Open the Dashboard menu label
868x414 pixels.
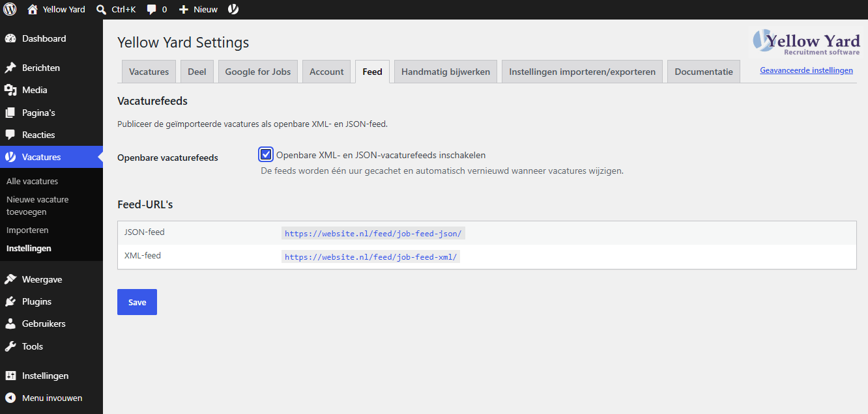44,38
